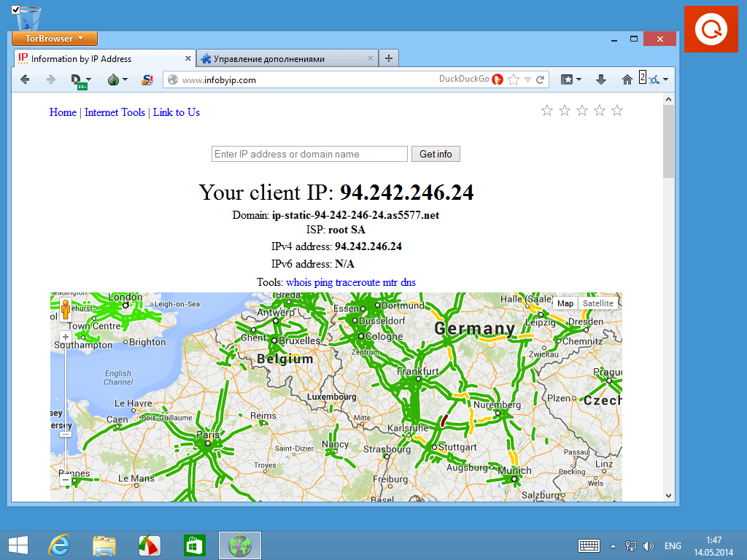Click the scrollbar up arrow
Viewport: 747px width, 560px height.
pos(668,99)
